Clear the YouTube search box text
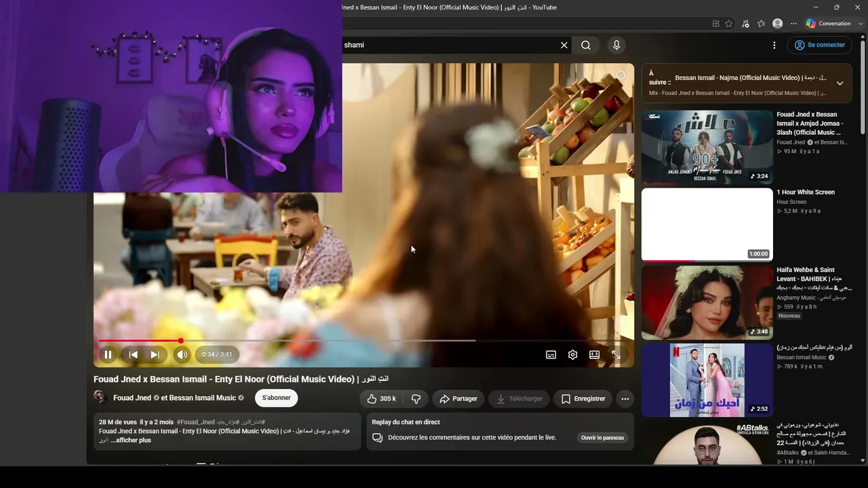Viewport: 868px width, 488px height. [564, 45]
